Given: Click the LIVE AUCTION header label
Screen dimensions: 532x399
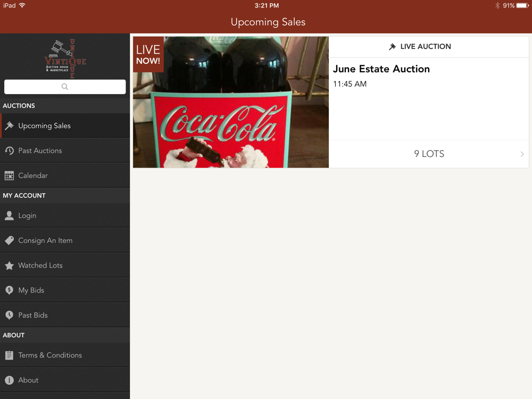Looking at the screenshot, I should coord(426,46).
